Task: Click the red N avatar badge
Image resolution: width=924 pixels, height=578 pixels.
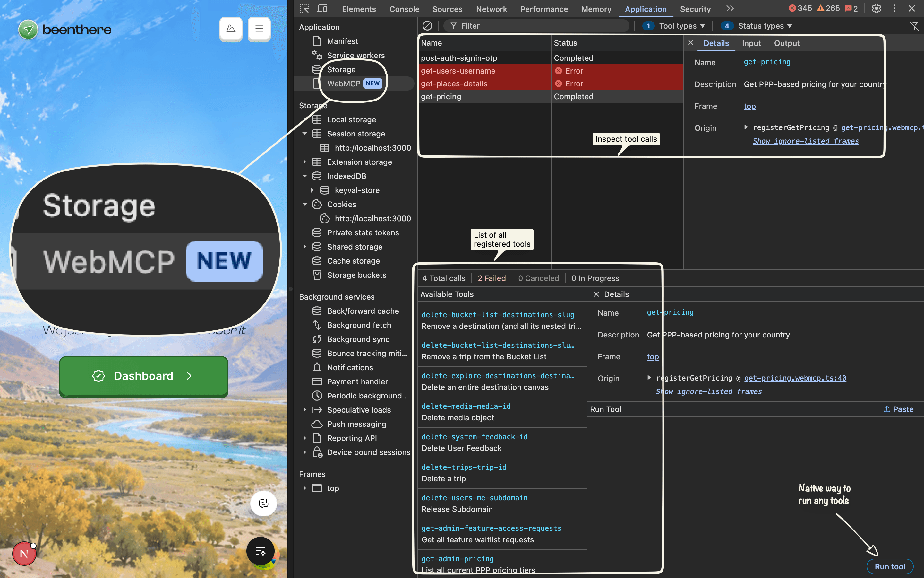Action: point(24,553)
